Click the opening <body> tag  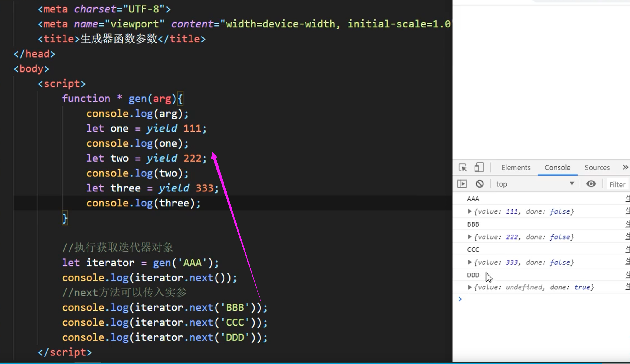click(x=31, y=69)
